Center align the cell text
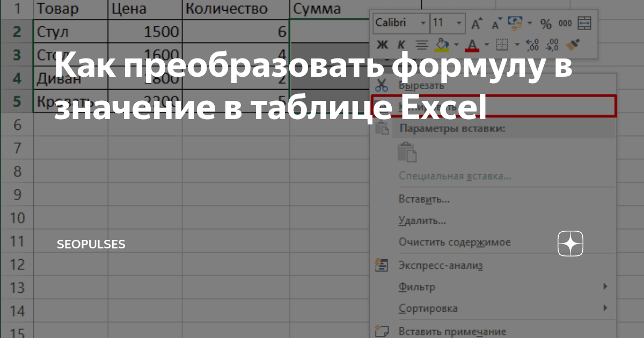 [x=422, y=45]
